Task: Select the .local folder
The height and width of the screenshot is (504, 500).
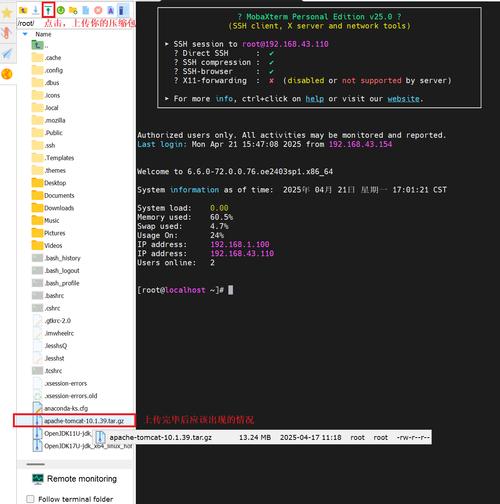Action: [46, 108]
